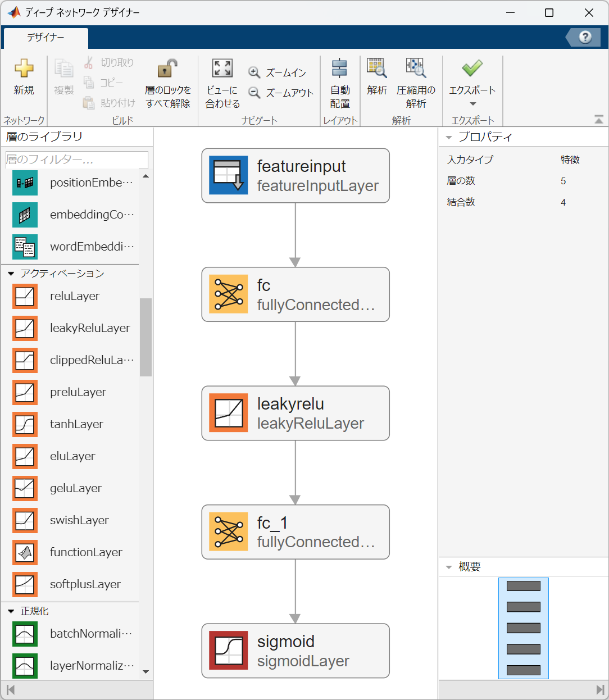Image resolution: width=609 pixels, height=700 pixels.
Task: Collapse the toolstrip ribbon arrow
Action: pyautogui.click(x=599, y=119)
